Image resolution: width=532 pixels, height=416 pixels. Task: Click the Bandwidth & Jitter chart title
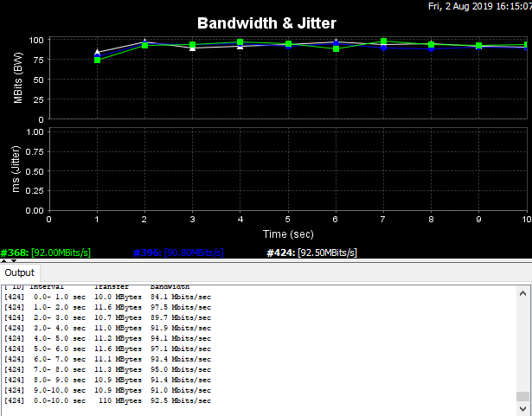pos(266,22)
